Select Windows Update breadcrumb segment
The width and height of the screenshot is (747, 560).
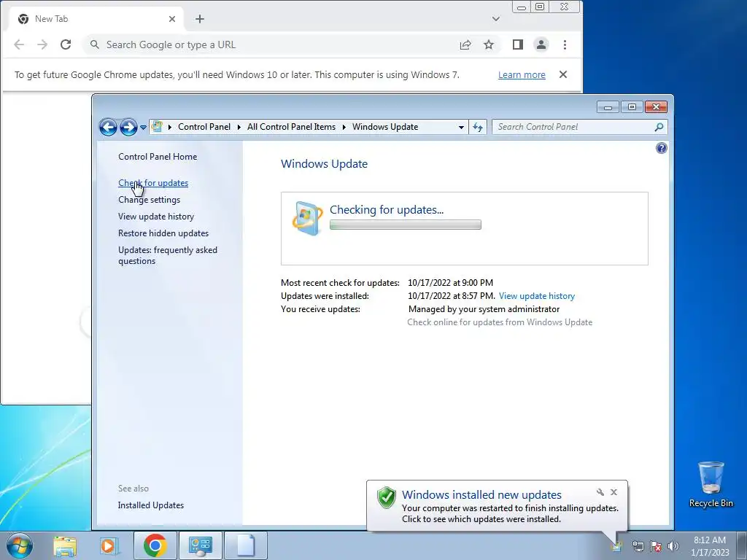pos(385,127)
